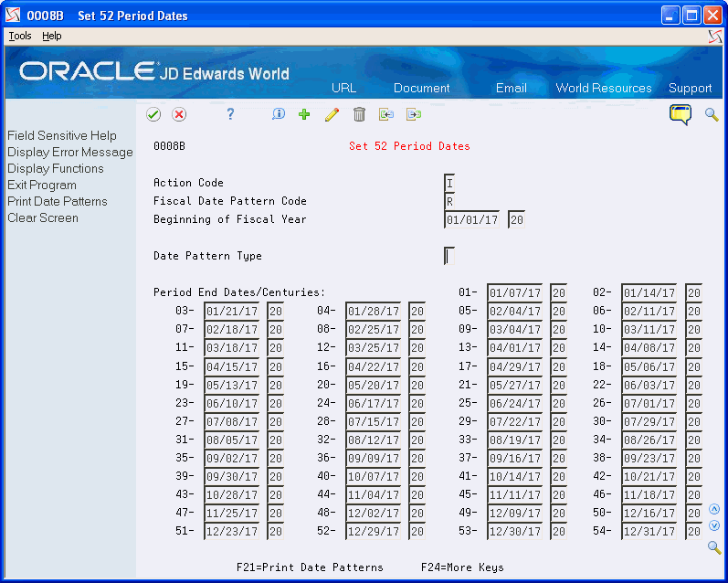Viewport: 728px width, 583px height.
Task: Click the Beginning of Fiscal Year century field
Action: click(516, 219)
